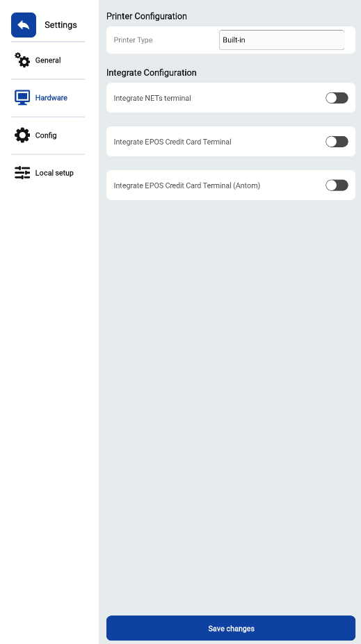Click the Save changes button
The height and width of the screenshot is (644, 361).
coord(231,628)
